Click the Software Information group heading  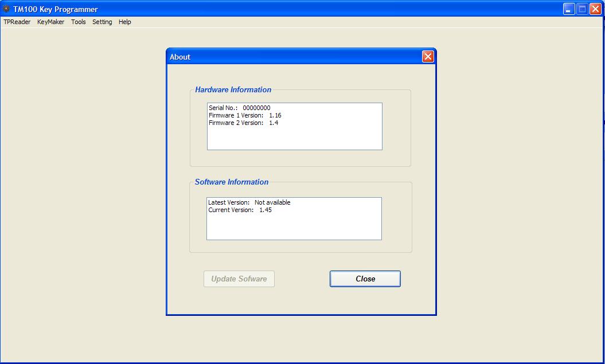coord(232,182)
